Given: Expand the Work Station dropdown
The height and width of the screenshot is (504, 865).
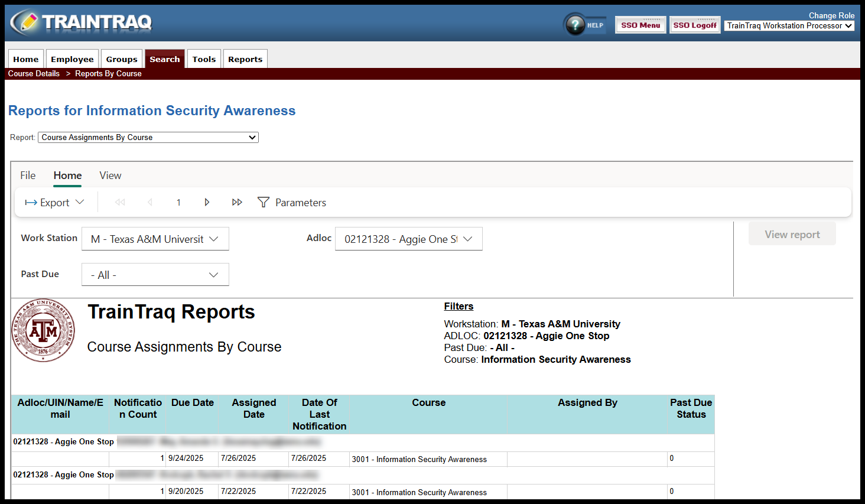Looking at the screenshot, I should (x=155, y=239).
